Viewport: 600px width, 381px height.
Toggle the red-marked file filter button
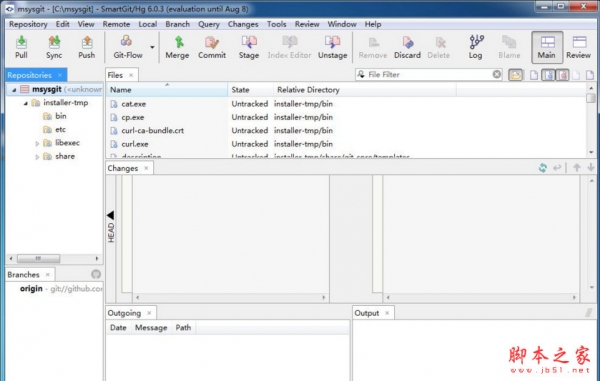(x=562, y=75)
